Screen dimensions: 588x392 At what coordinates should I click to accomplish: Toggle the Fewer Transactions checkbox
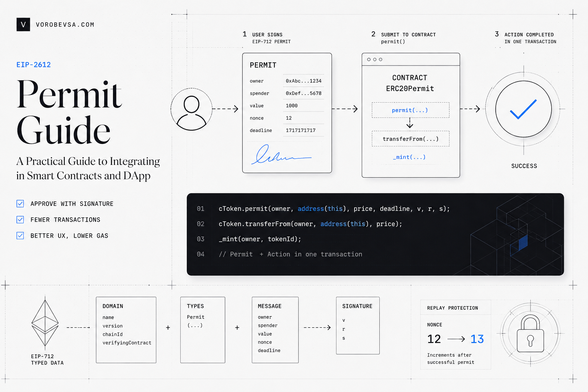(x=20, y=220)
